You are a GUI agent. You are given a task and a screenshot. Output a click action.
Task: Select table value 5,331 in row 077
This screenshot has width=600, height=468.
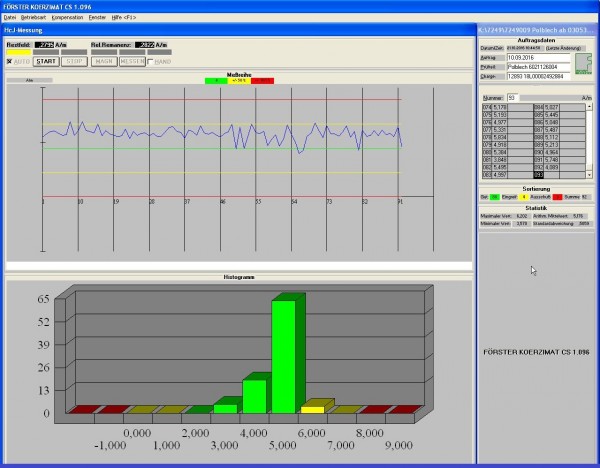click(x=499, y=130)
